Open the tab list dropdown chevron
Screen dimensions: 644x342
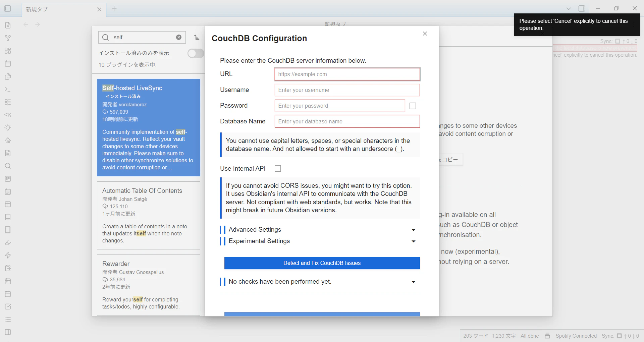[x=569, y=9]
